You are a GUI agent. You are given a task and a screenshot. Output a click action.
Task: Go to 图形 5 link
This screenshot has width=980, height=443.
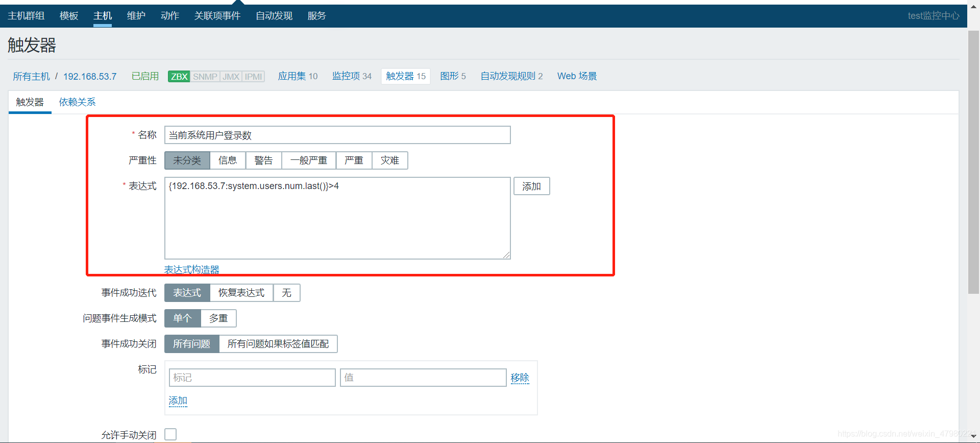coord(453,76)
